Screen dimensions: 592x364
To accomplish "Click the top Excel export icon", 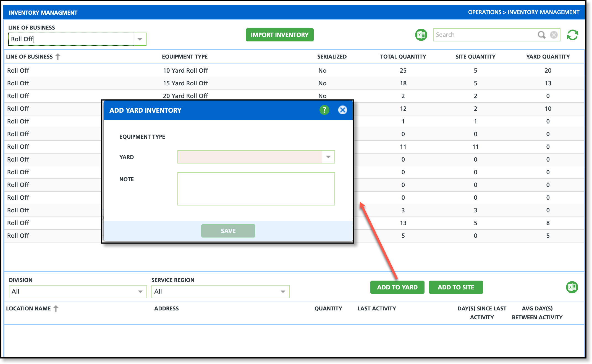I will click(421, 35).
